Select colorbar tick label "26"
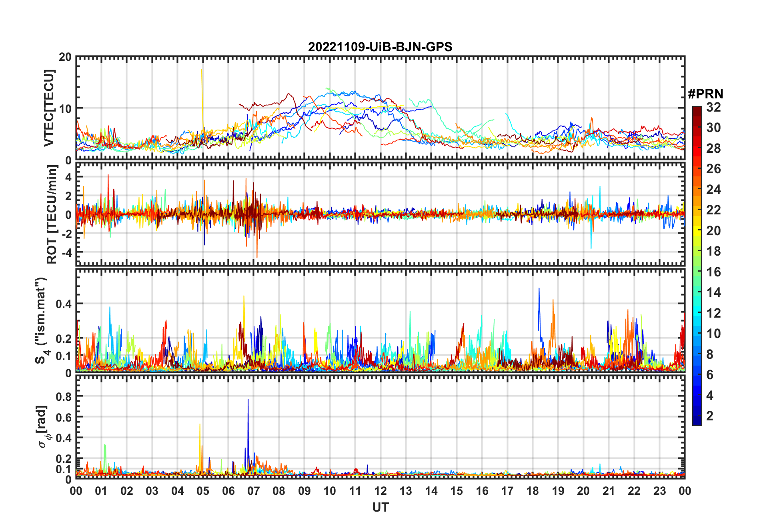This screenshot has width=761, height=532. coord(713,169)
